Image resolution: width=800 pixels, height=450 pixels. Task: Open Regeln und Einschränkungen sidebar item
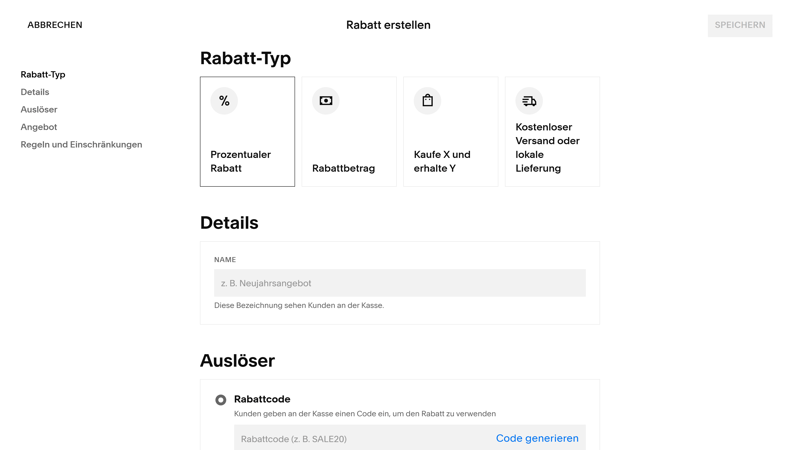coord(81,145)
